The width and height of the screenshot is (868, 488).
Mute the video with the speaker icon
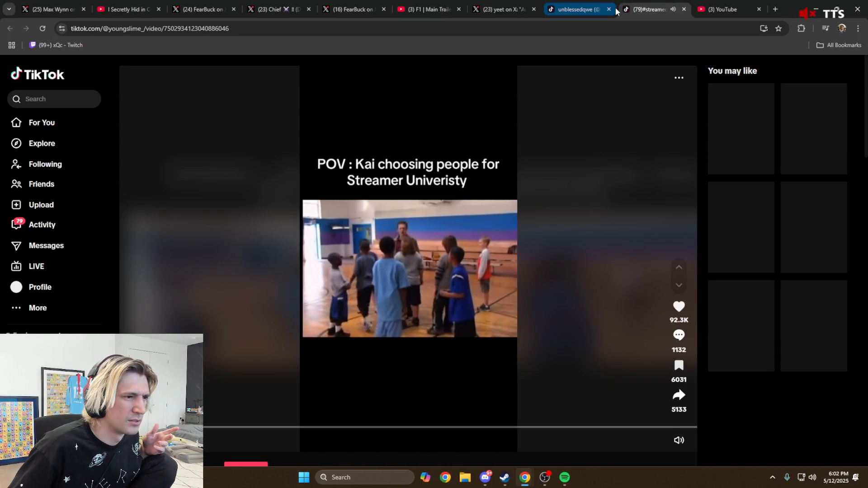[679, 440]
